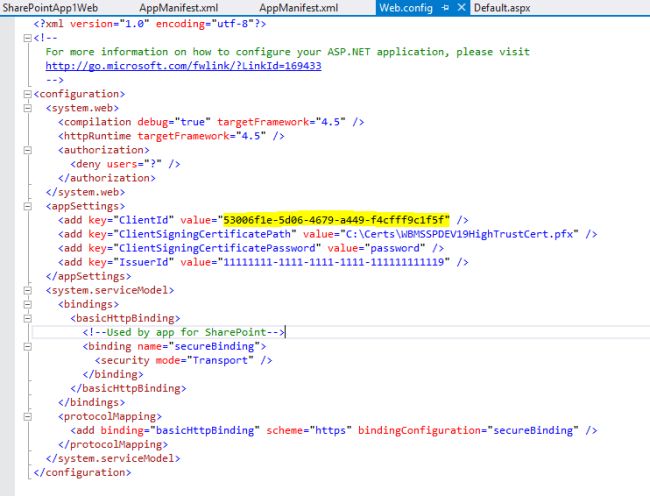Screen dimensions: 650x496
Task: Collapse the system.serviceModel section
Action: point(27,290)
